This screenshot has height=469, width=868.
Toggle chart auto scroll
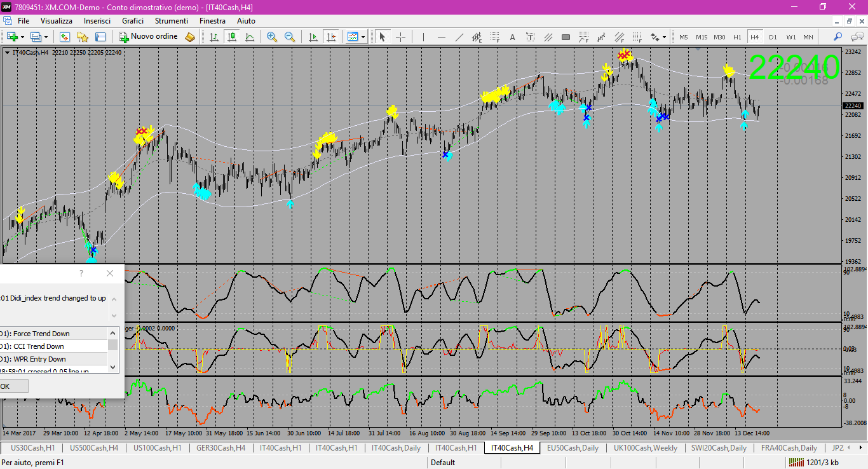point(313,37)
